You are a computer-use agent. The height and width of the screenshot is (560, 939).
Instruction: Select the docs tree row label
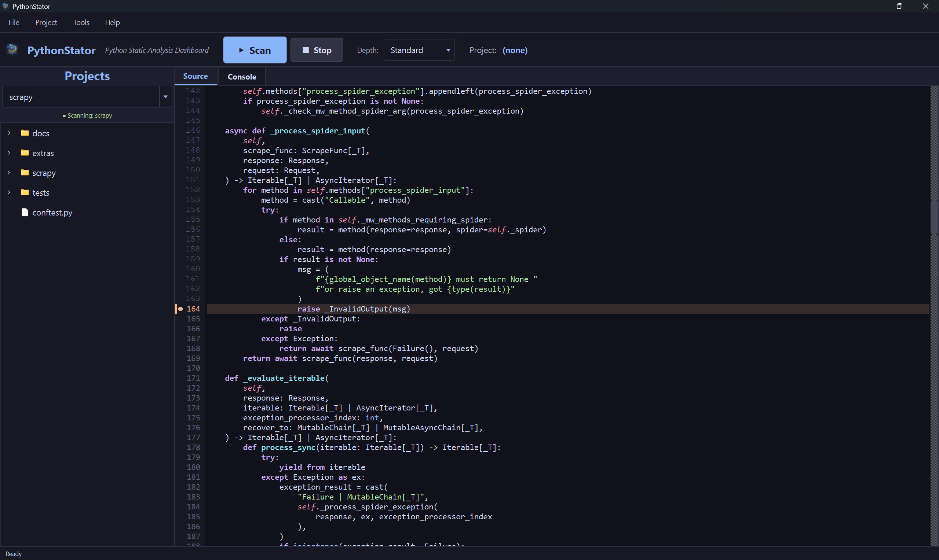[41, 133]
